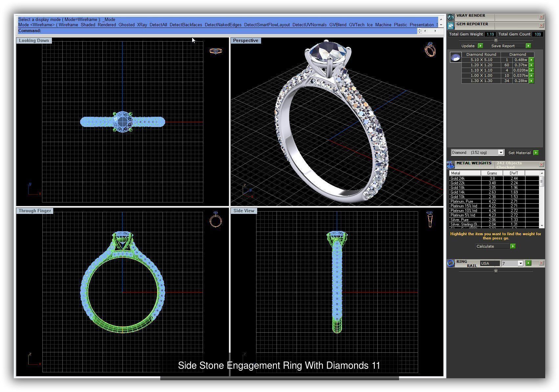Select the Through Finger viewport title
Image resolution: width=559 pixels, height=392 pixels.
[35, 211]
